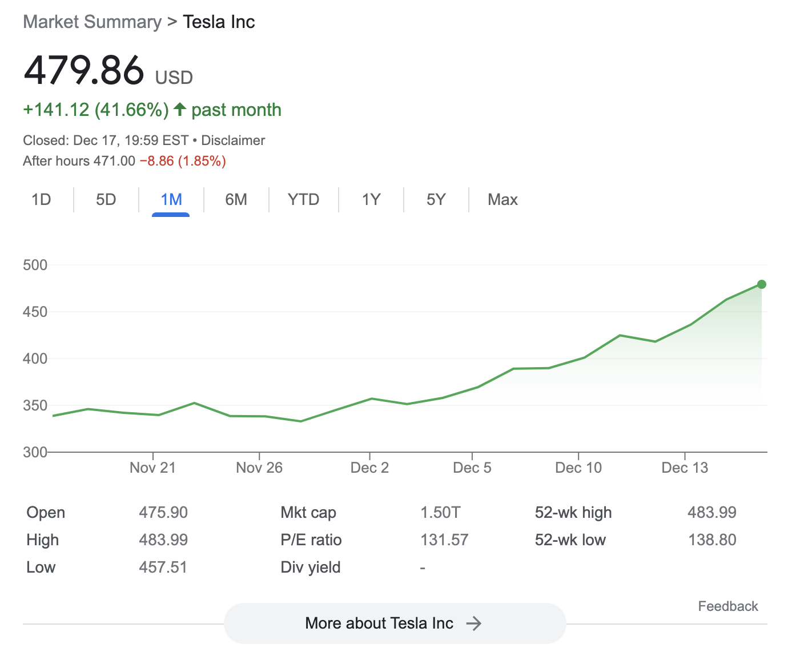The width and height of the screenshot is (812, 652).
Task: Click the Tesla Inc title text
Action: click(219, 22)
